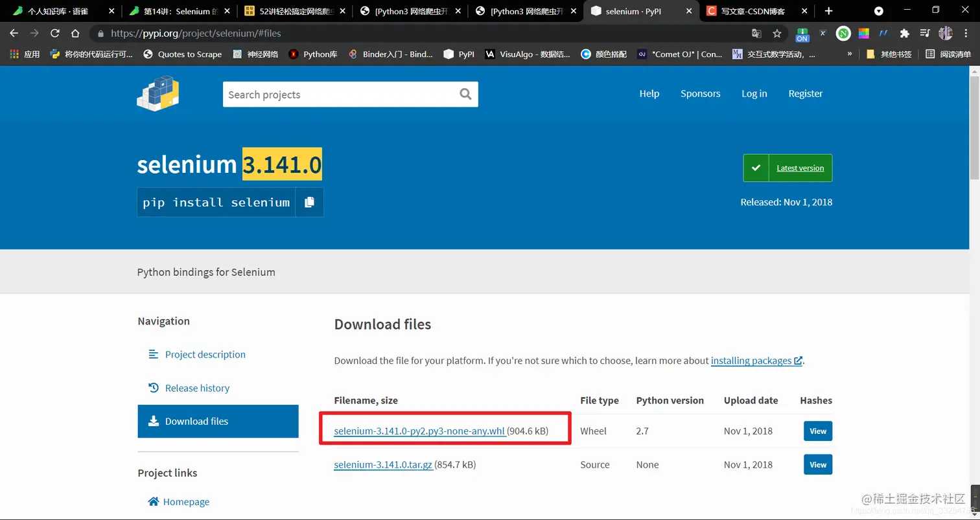
Task: Open a new browser tab
Action: [x=828, y=11]
